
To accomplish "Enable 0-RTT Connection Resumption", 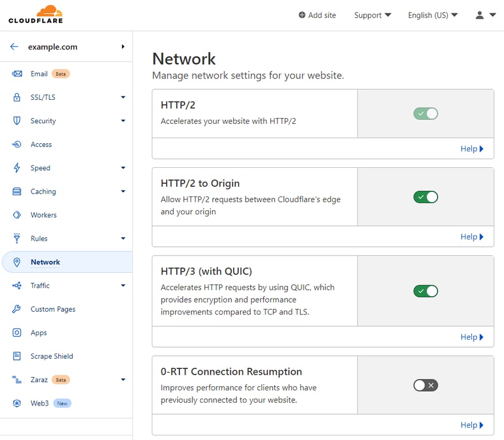I will click(x=426, y=385).
